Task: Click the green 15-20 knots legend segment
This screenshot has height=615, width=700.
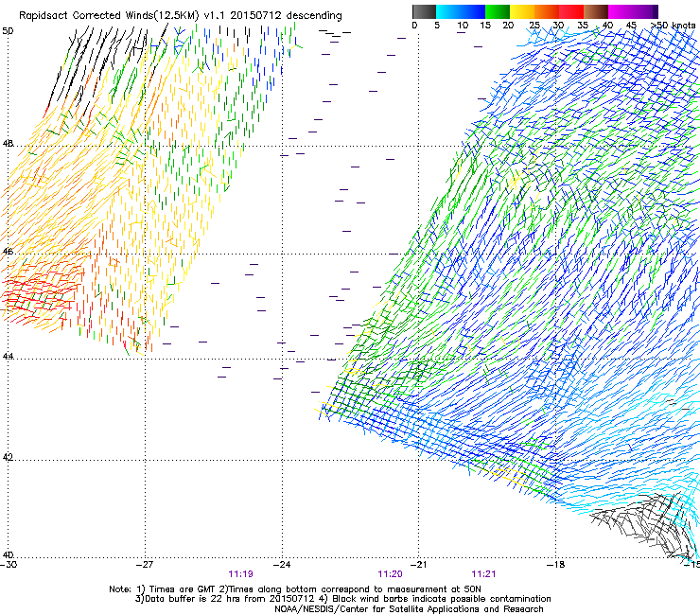Action: point(498,11)
